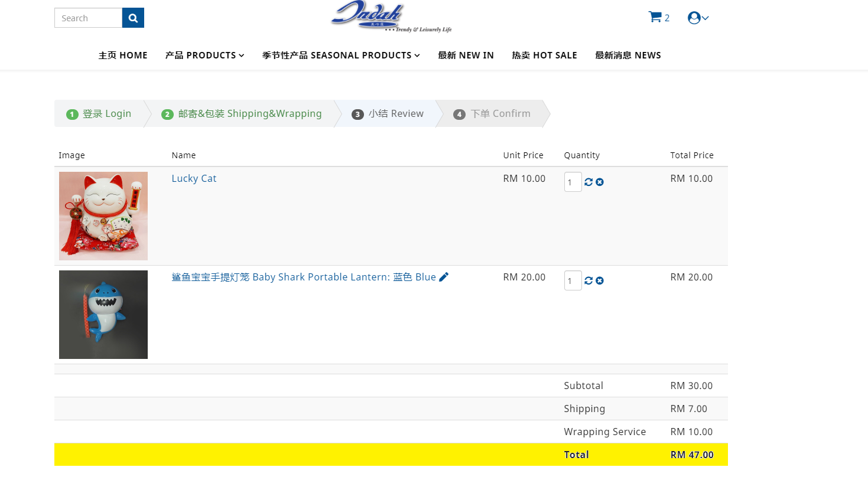The width and height of the screenshot is (868, 490).
Task: Refresh quantity for Baby Shark Lantern
Action: pyautogui.click(x=589, y=280)
